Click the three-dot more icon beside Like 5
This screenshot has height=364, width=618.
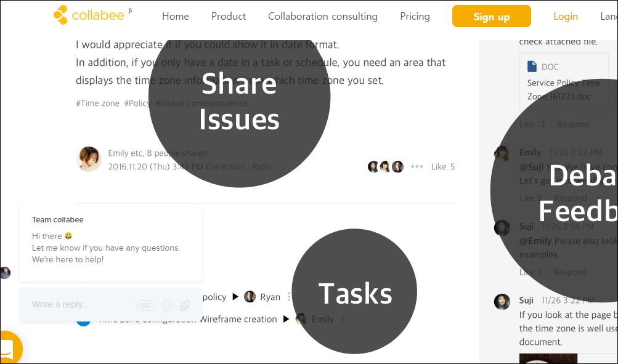pyautogui.click(x=417, y=167)
